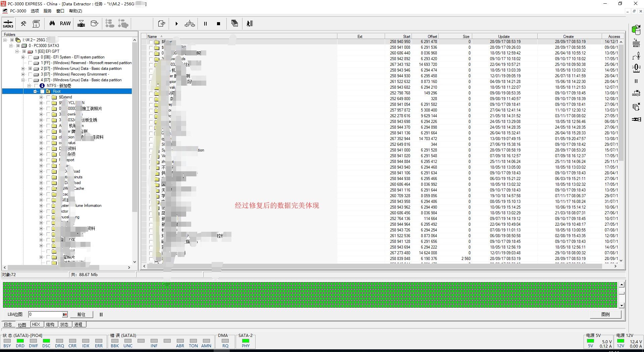The image size is (644, 352).
Task: Open the 选项 menu
Action: 35,11
